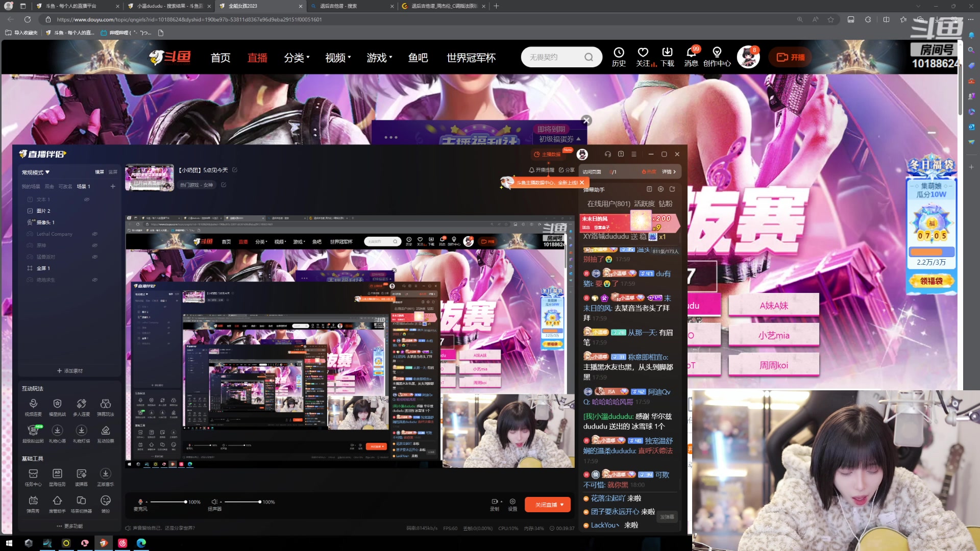Click the 分享 share link
This screenshot has width=980, height=551.
567,170
